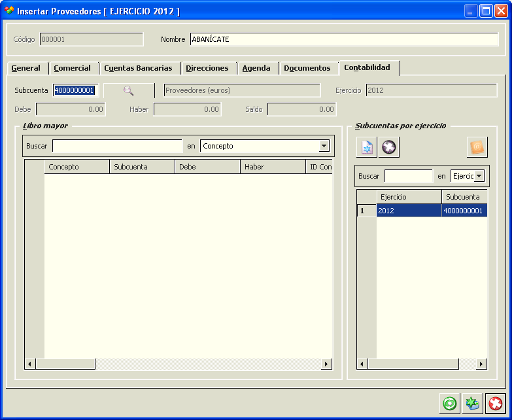Click the Saldo amount field
The height and width of the screenshot is (420, 512).
pos(301,109)
